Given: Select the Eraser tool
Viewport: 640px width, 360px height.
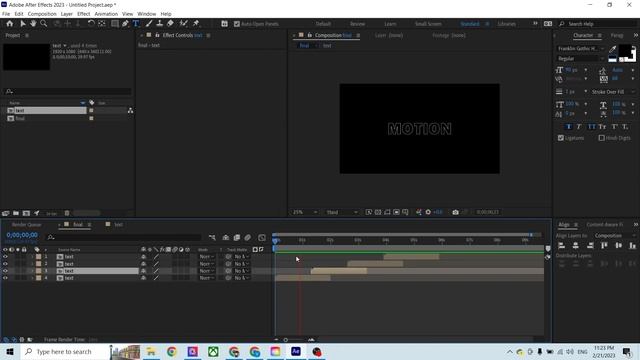Looking at the screenshot, I should [x=170, y=24].
